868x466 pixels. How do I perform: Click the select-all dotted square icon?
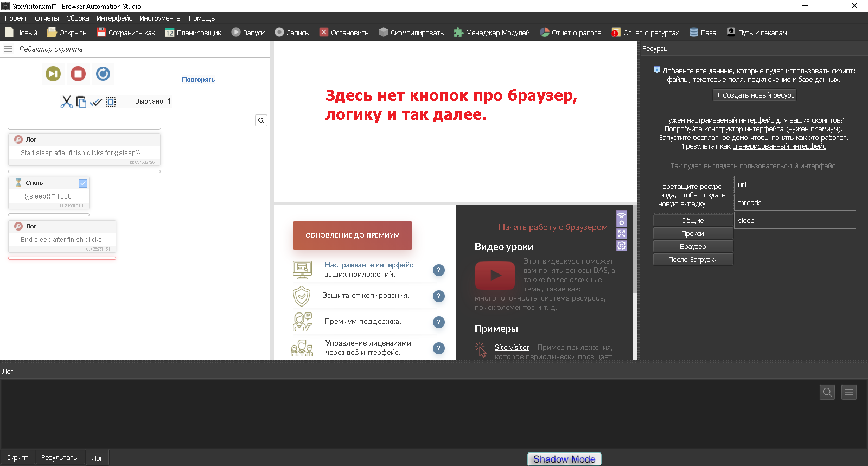pos(111,102)
